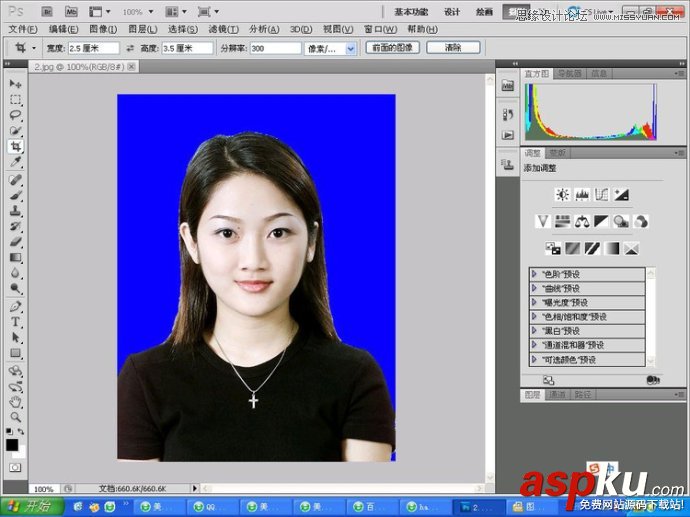Close the 2.jpg document tab
690x517 pixels.
[132, 67]
